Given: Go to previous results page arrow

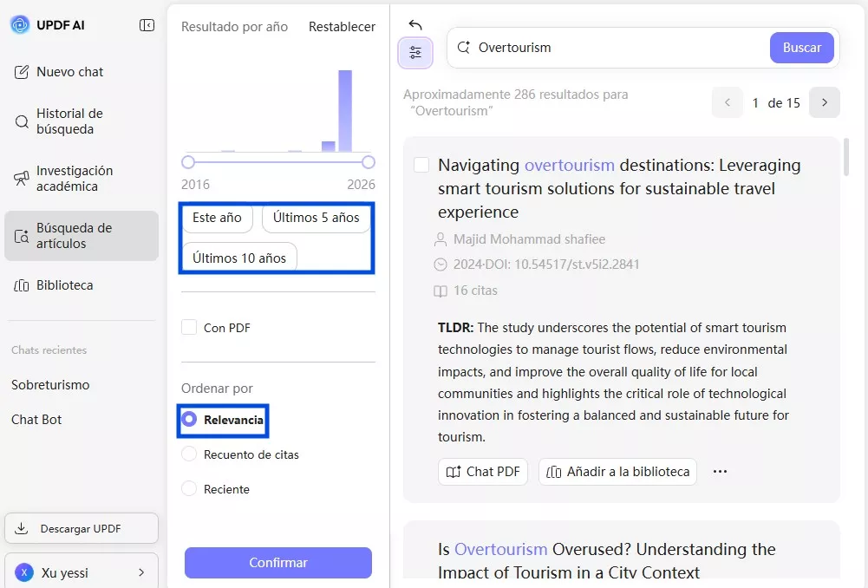Looking at the screenshot, I should [728, 102].
